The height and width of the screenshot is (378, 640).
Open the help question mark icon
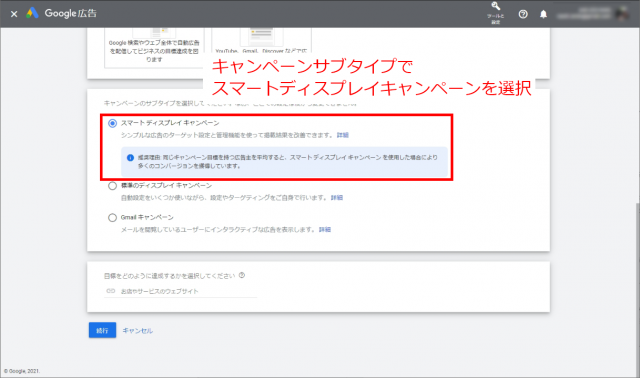523,14
